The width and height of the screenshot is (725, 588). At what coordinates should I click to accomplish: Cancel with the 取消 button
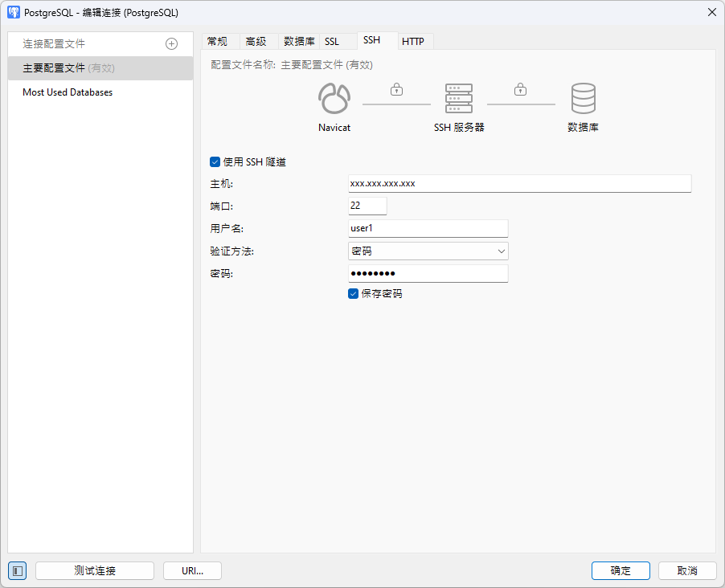(x=687, y=571)
